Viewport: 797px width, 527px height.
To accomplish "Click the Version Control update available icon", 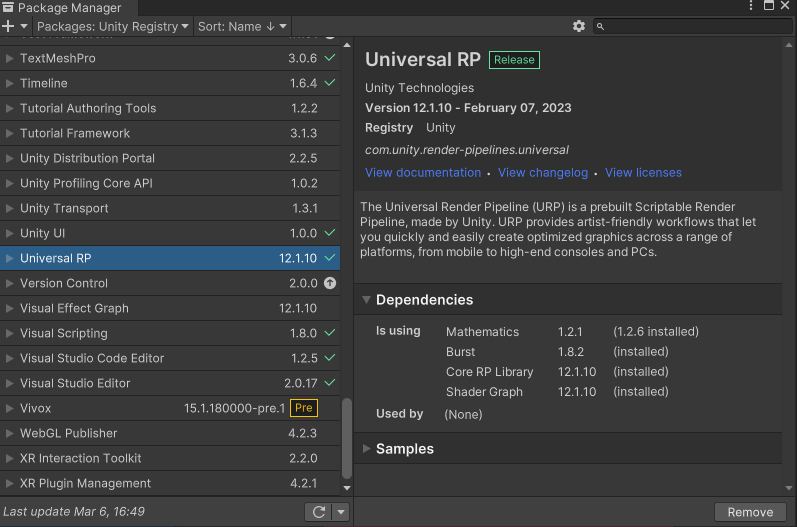I will [x=330, y=283].
